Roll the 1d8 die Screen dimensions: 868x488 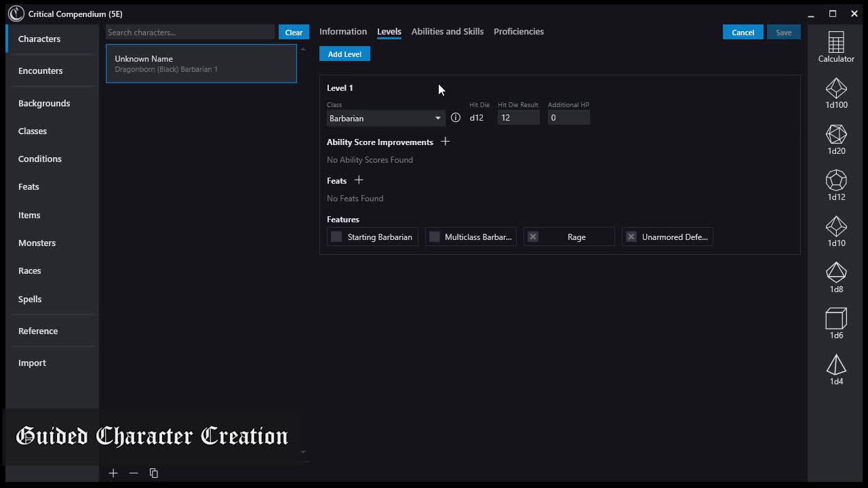[x=835, y=277]
